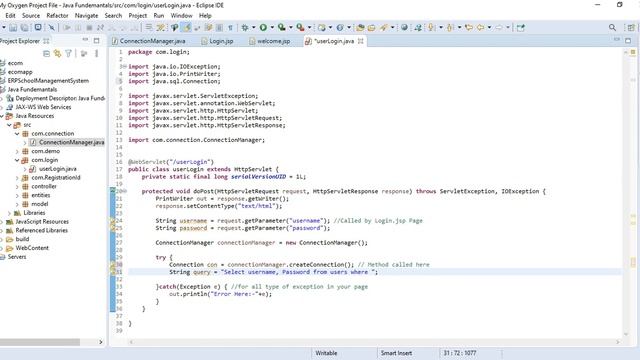Select Referenced Libraries node
The image size is (640, 360).
(x=42, y=231)
